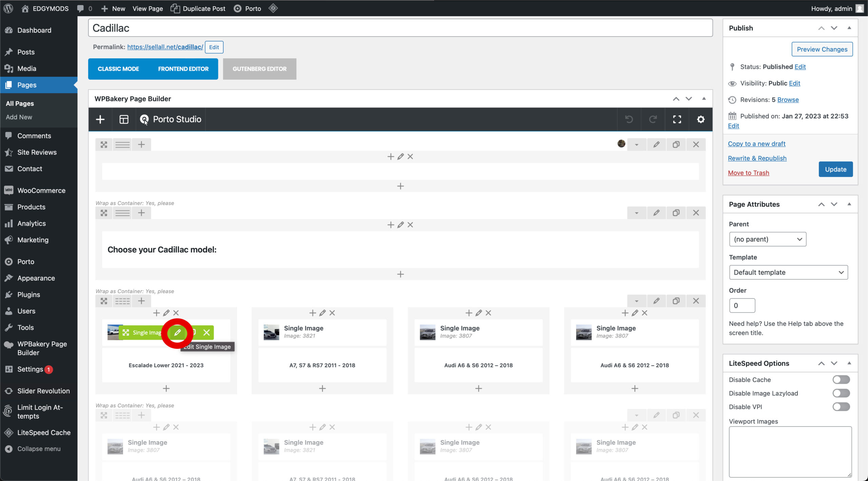
Task: Click the Preview Changes button
Action: point(822,49)
